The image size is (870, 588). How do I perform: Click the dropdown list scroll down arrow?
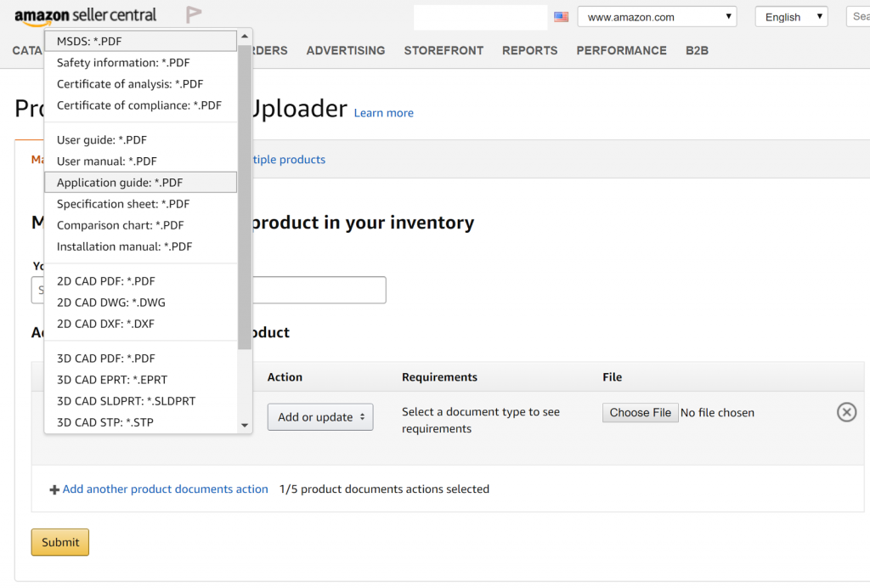245,426
